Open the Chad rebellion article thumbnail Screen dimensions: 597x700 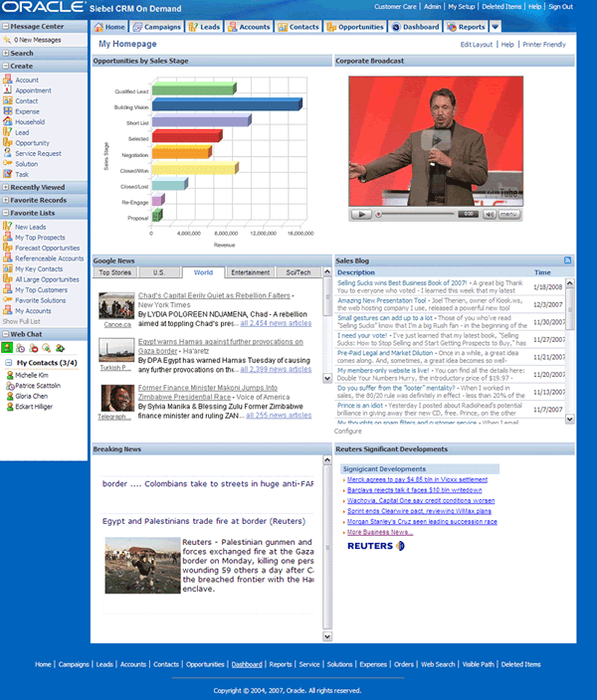[116, 306]
